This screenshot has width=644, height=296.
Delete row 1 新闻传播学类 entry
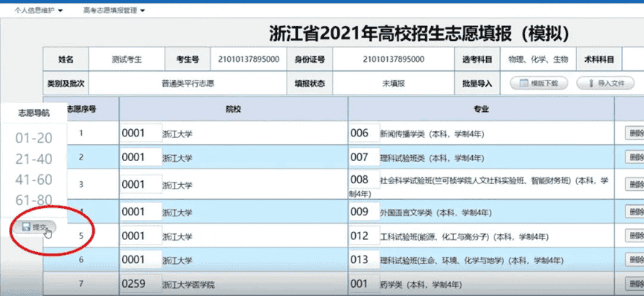pyautogui.click(x=634, y=133)
